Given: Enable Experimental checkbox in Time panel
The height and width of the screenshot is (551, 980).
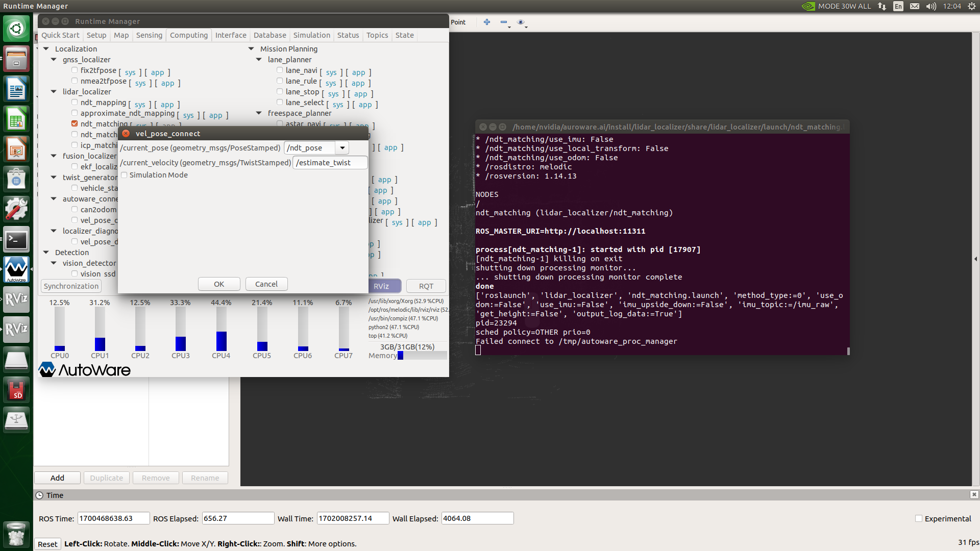Looking at the screenshot, I should (919, 518).
